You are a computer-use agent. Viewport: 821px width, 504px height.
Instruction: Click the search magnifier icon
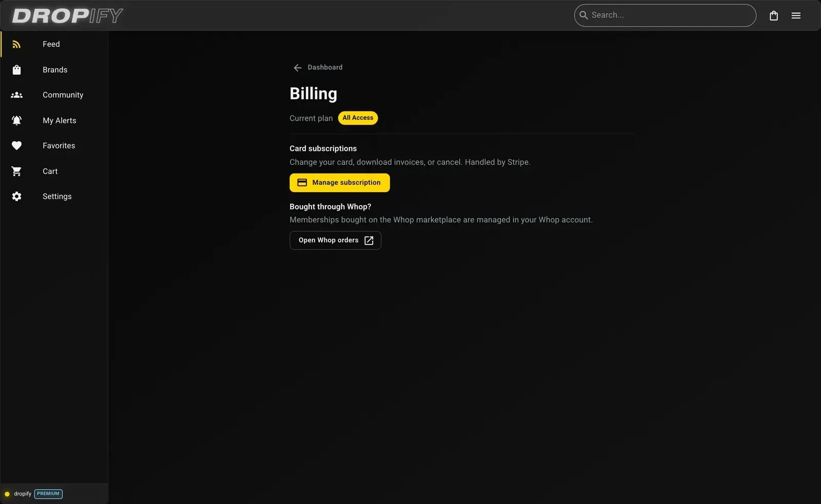pos(583,15)
